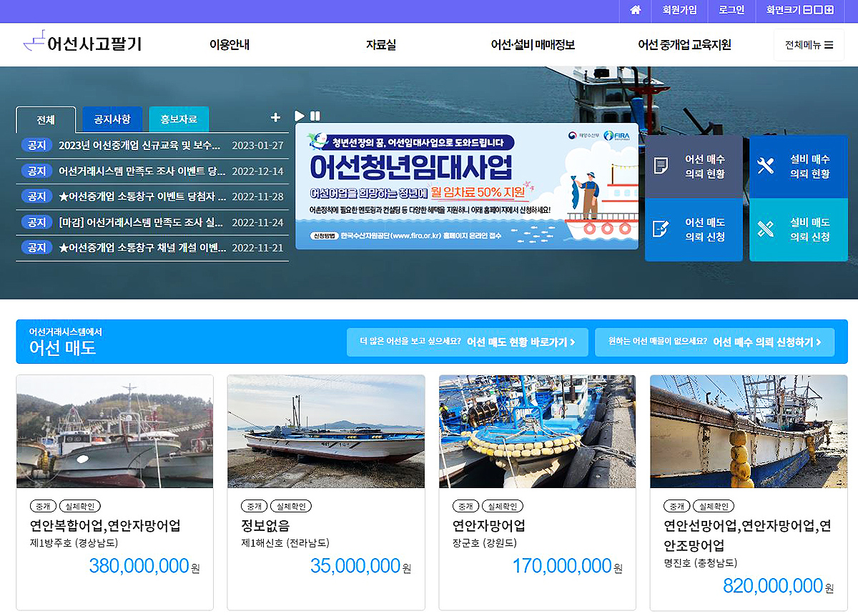Open the 자료실 menu
The width and height of the screenshot is (858, 616).
pyautogui.click(x=380, y=45)
